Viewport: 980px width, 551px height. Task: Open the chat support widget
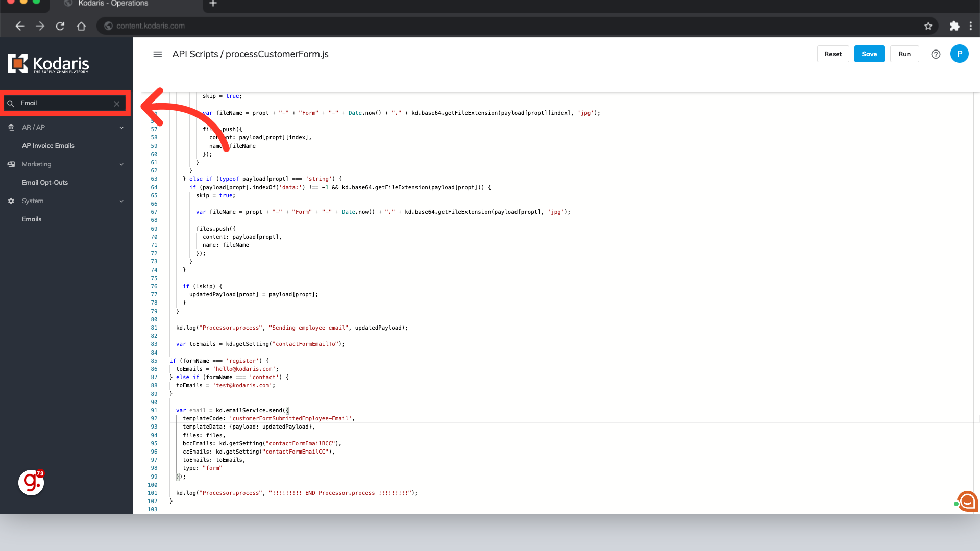pos(967,501)
